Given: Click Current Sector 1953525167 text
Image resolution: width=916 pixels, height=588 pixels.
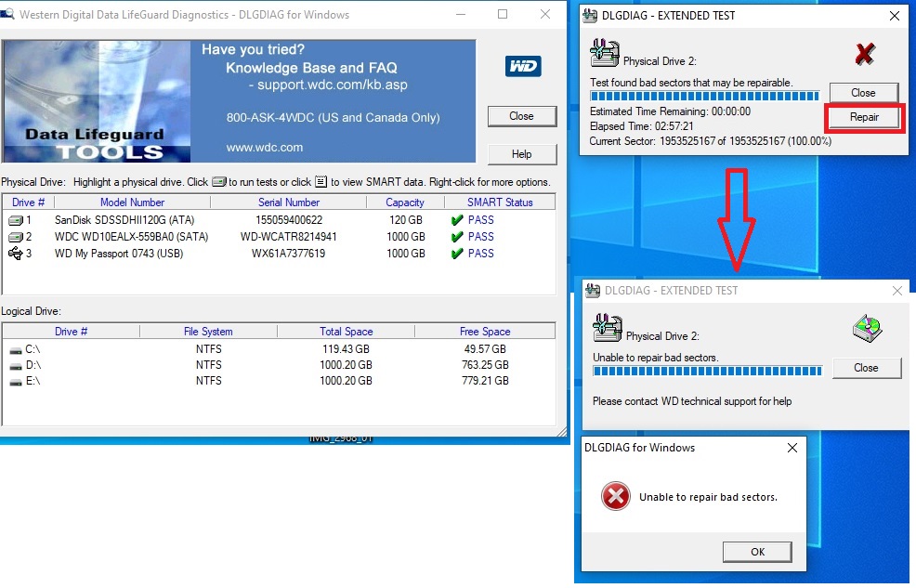Looking at the screenshot, I should coord(711,141).
